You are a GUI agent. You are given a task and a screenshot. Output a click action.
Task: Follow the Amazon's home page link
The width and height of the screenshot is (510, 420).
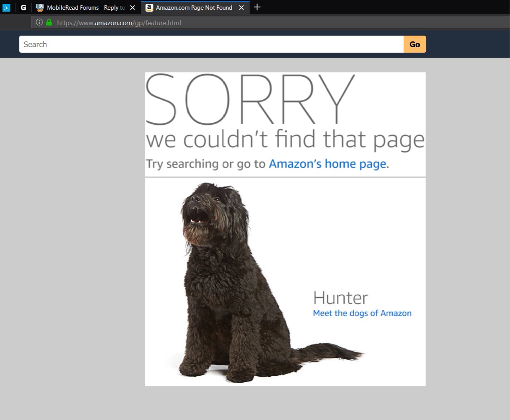(327, 164)
